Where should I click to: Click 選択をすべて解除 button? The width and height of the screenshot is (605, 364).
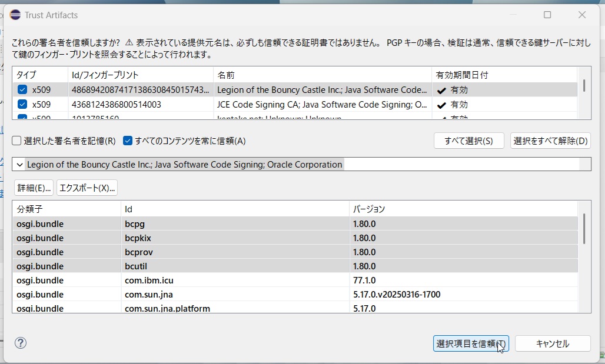550,141
